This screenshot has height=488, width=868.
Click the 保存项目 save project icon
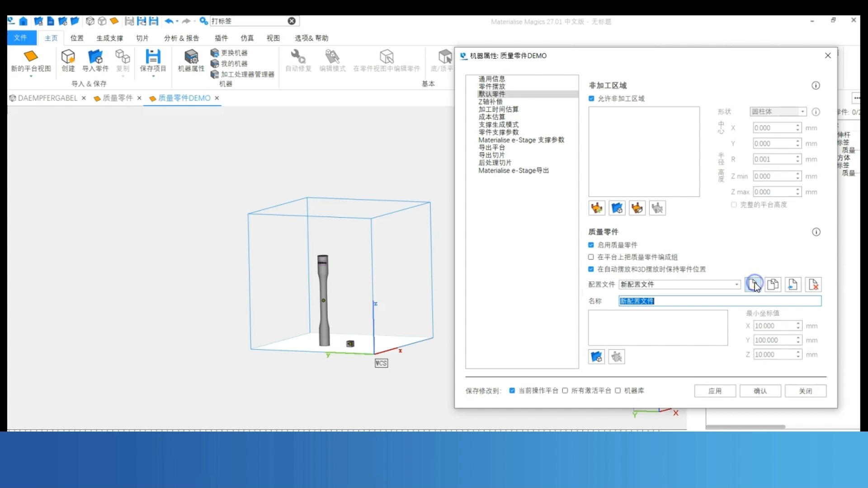point(153,56)
